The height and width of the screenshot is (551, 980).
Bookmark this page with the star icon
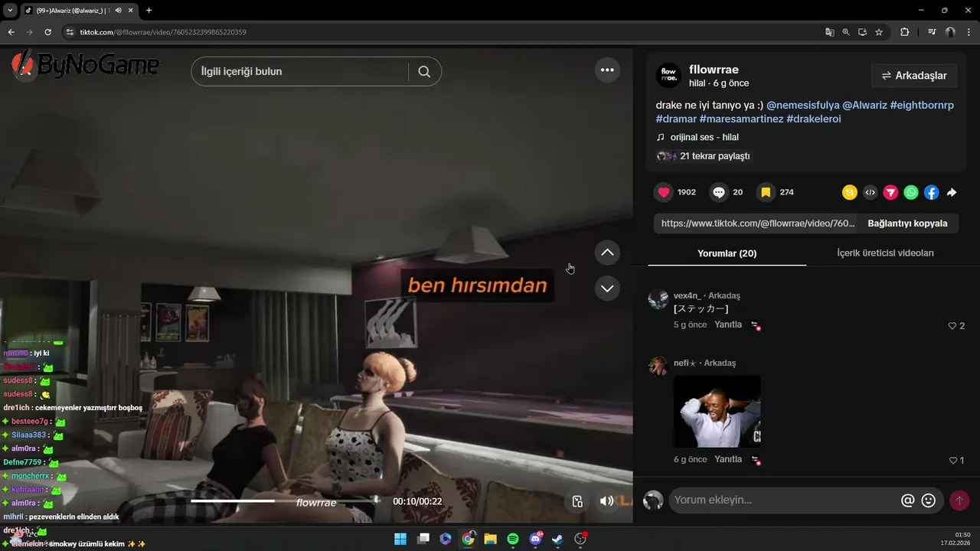pos(879,32)
